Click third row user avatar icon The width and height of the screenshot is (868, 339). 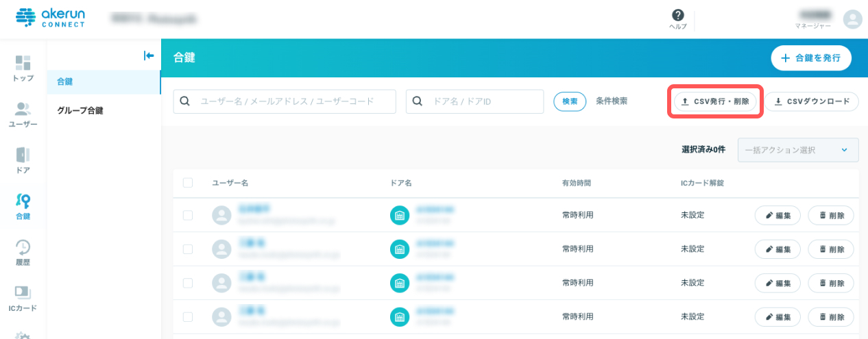pyautogui.click(x=221, y=283)
